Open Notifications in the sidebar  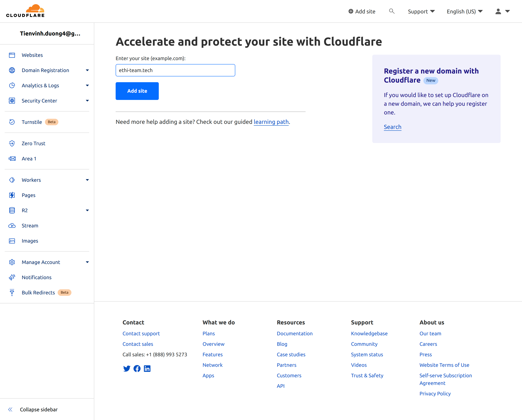point(37,278)
